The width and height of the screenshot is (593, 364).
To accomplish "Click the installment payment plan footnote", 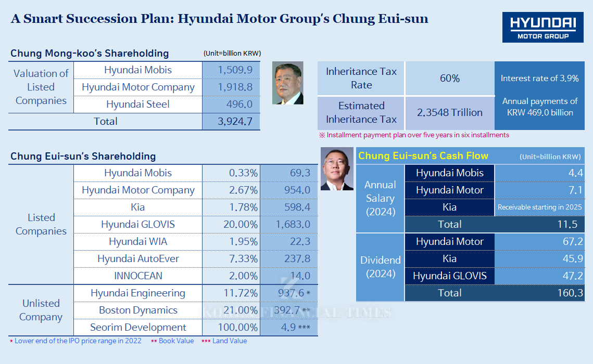I will pyautogui.click(x=413, y=135).
